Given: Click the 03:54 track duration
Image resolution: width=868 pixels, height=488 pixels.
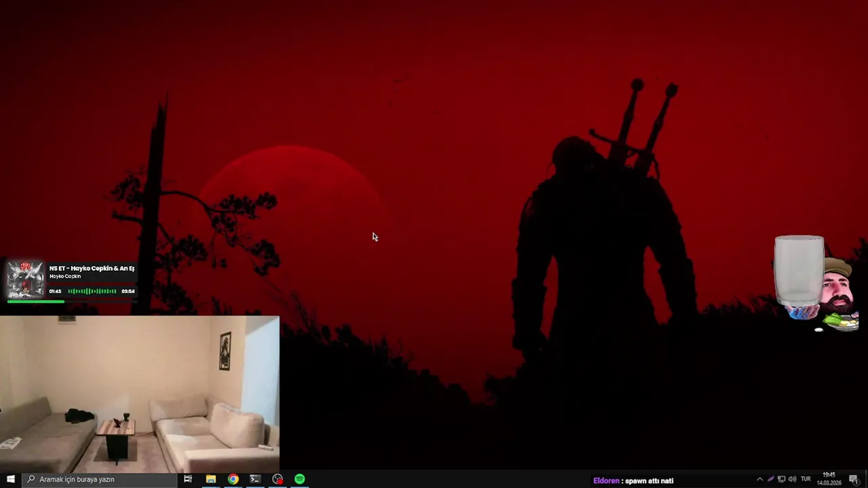Looking at the screenshot, I should tap(127, 291).
